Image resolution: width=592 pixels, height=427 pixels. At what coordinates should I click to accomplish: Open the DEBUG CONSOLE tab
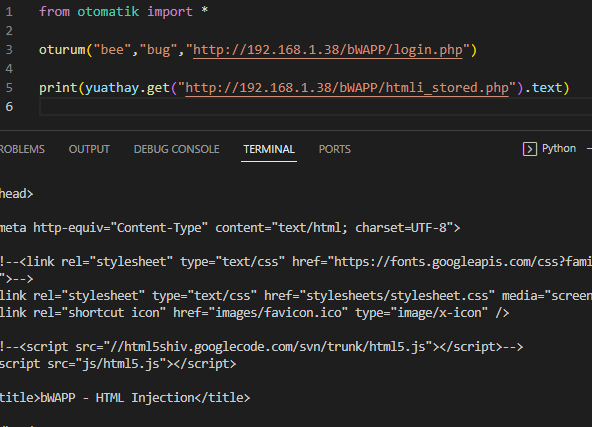(x=176, y=149)
